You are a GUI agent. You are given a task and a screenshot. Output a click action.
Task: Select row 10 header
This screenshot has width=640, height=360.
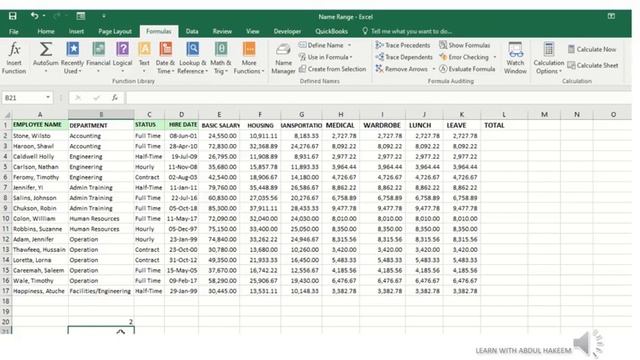pyautogui.click(x=6, y=218)
